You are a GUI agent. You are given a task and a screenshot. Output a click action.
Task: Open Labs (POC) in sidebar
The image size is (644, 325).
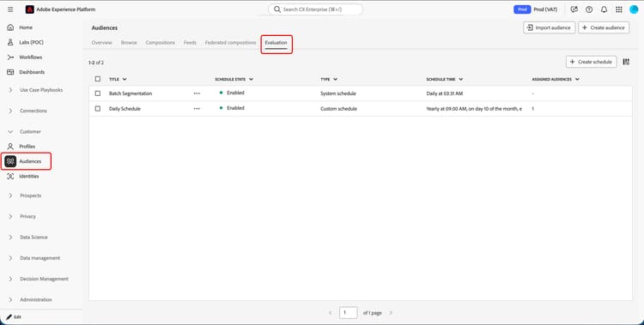click(x=31, y=42)
